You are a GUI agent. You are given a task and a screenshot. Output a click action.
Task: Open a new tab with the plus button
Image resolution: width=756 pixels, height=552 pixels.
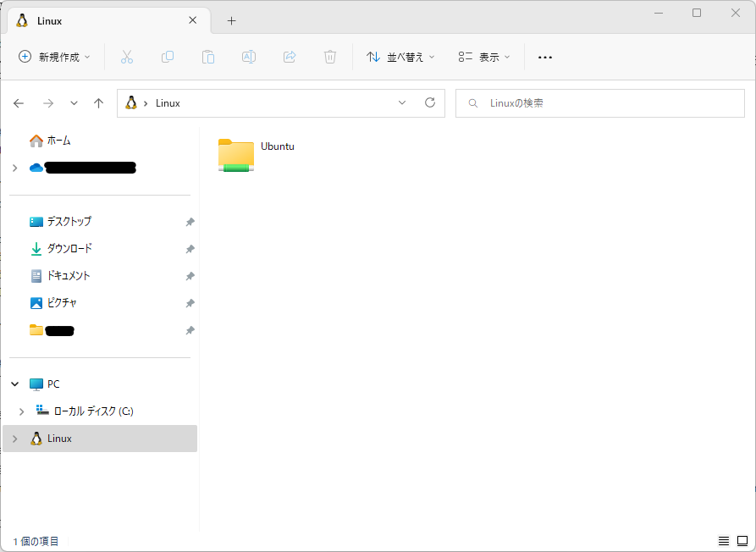[231, 20]
